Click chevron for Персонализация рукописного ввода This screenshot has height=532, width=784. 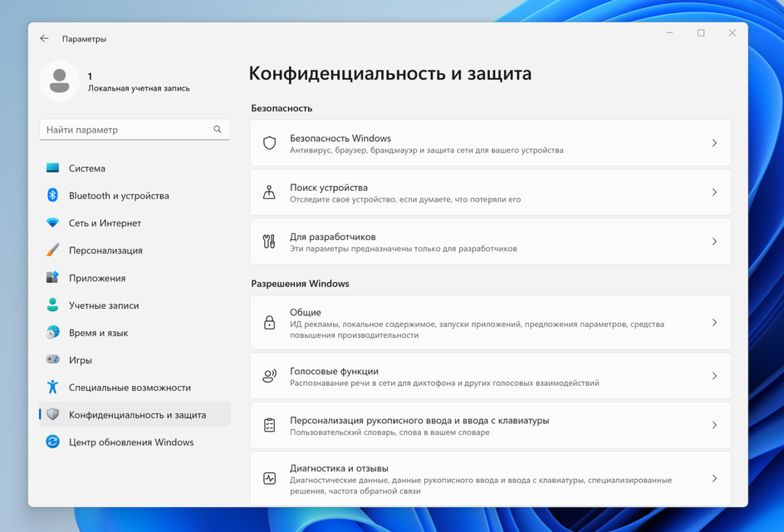(714, 425)
